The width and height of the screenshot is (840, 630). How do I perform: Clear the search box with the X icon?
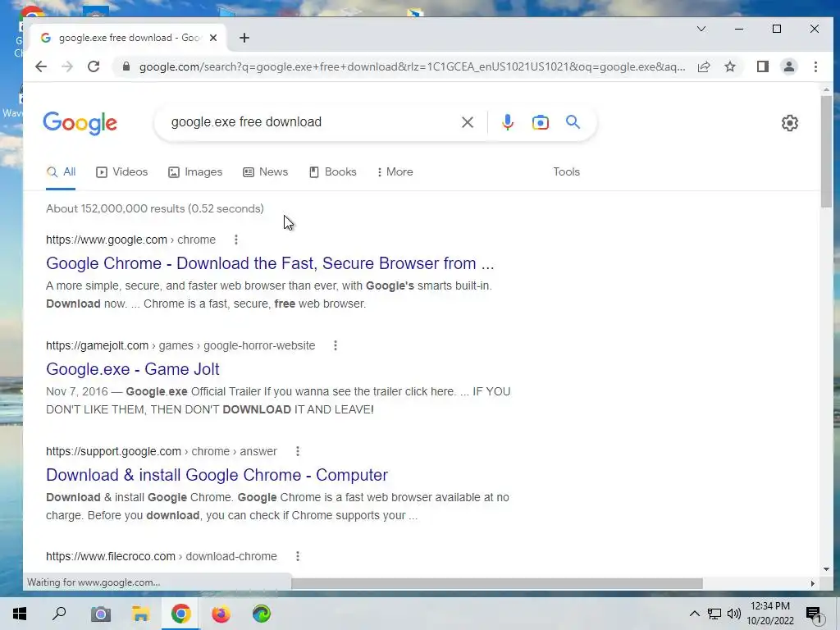tap(467, 122)
